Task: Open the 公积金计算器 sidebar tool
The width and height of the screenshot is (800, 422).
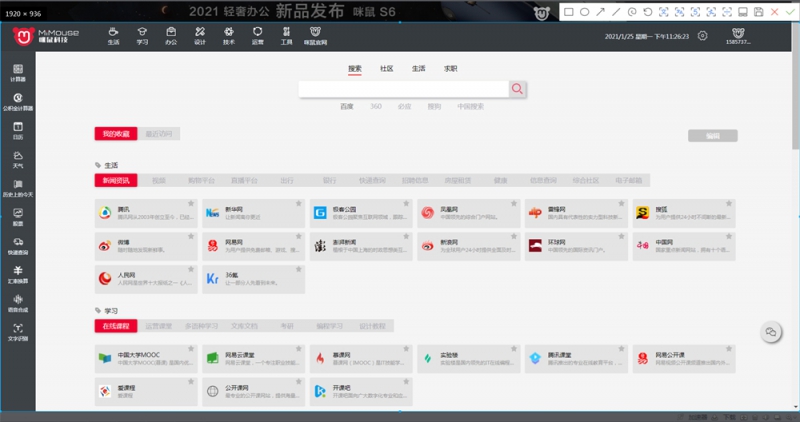Action: 18,102
